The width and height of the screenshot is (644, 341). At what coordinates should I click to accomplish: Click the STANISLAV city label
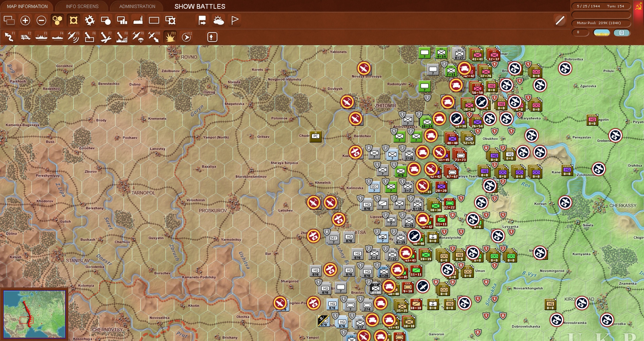[78, 261]
